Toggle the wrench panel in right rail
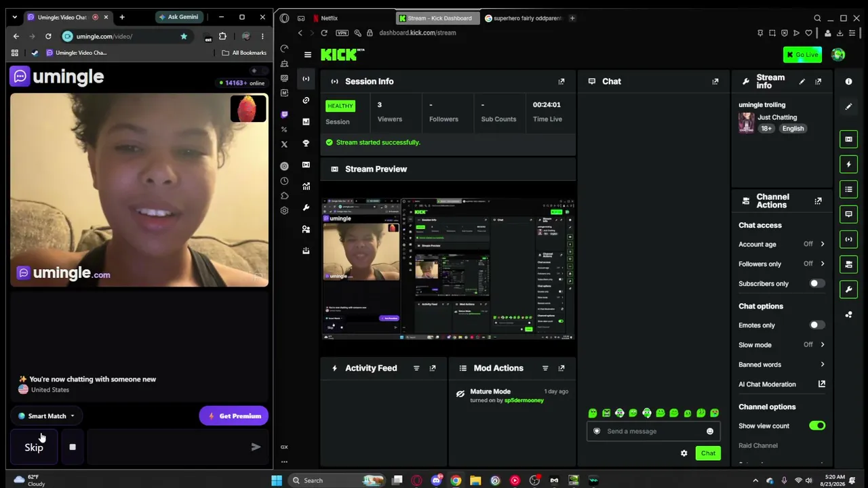This screenshot has height=488, width=868. 848,289
